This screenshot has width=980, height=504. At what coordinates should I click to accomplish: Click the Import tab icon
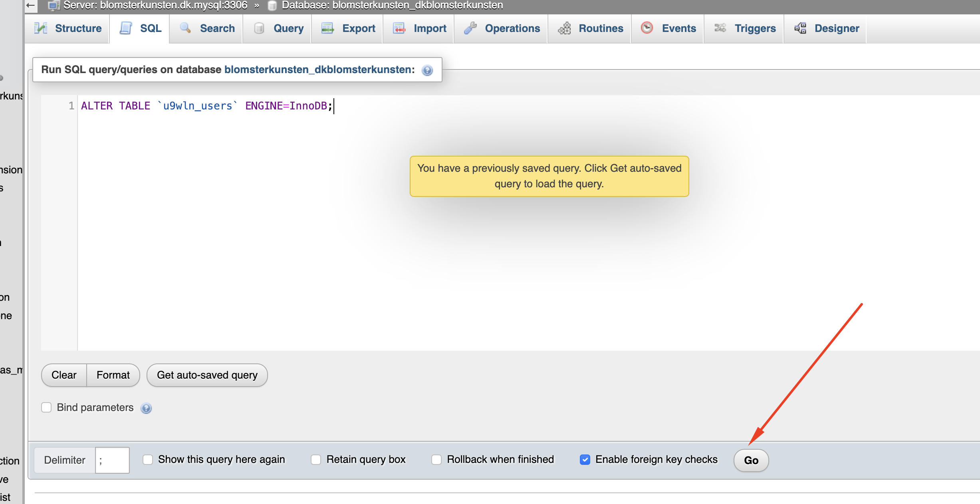tap(399, 28)
